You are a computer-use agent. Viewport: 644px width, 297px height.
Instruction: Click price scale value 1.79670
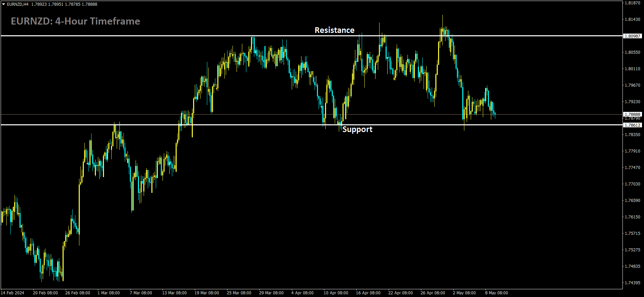(x=633, y=85)
